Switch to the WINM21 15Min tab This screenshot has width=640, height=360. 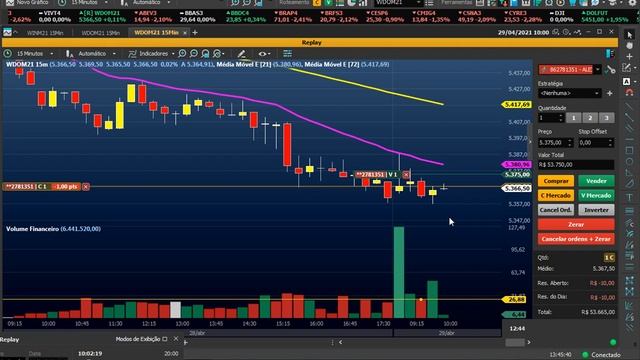click(45, 33)
